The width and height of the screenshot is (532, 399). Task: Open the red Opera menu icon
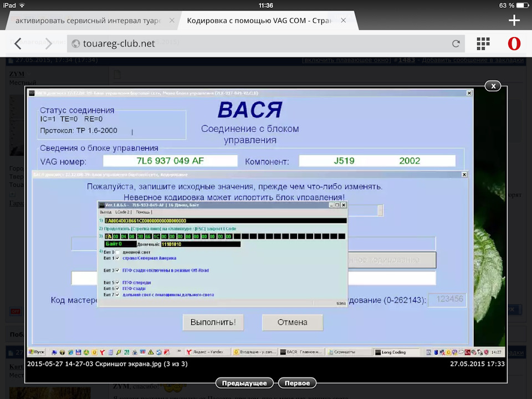pos(514,44)
